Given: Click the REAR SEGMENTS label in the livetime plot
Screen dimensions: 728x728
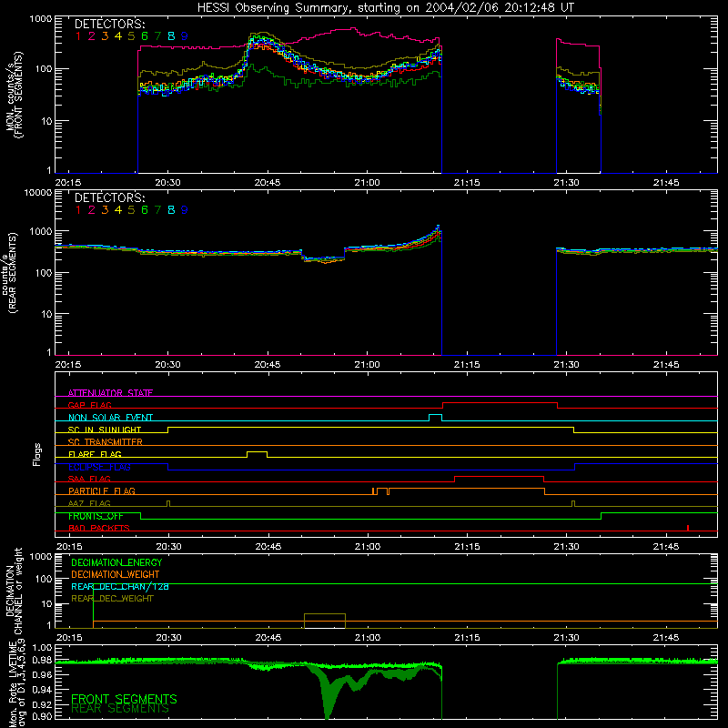Looking at the screenshot, I should [120, 709].
